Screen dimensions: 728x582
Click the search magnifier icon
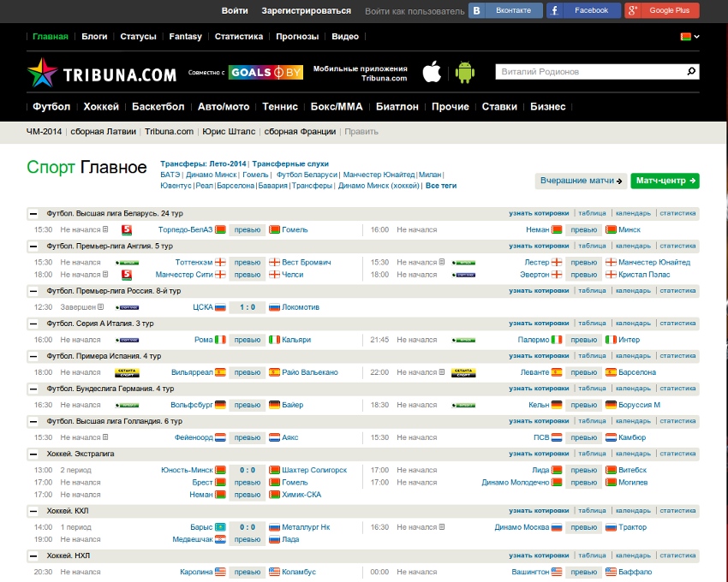click(692, 72)
